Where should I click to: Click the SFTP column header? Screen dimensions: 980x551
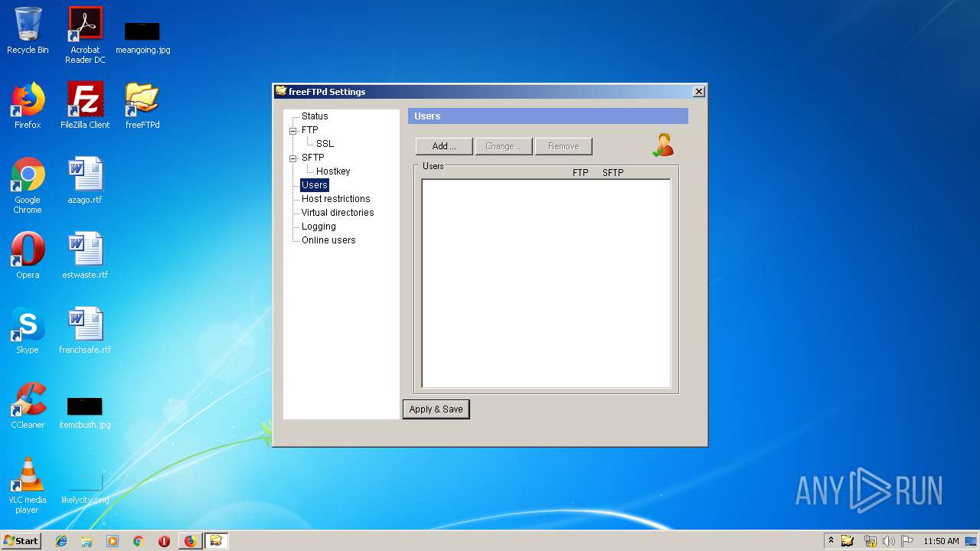point(613,173)
